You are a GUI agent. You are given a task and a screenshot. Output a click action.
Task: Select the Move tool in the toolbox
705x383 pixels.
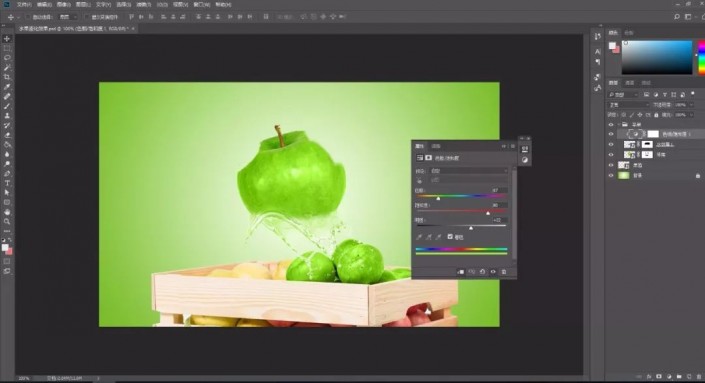pyautogui.click(x=7, y=39)
